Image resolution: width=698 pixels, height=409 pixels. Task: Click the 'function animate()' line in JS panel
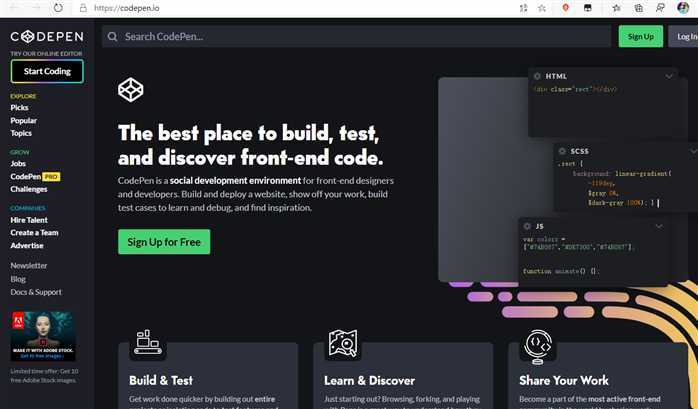[561, 271]
